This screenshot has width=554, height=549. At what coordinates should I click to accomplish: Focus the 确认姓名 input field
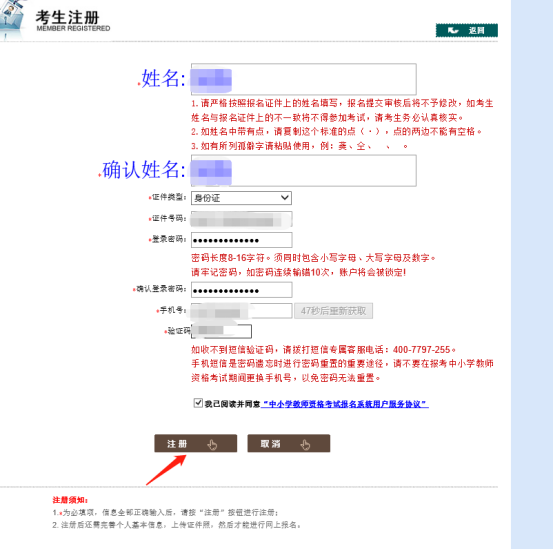click(x=304, y=171)
